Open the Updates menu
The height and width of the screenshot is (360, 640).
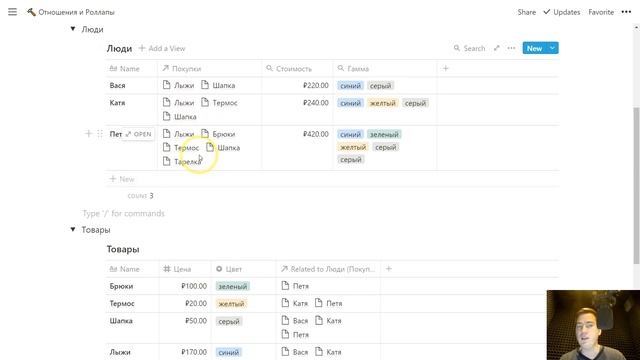(562, 12)
